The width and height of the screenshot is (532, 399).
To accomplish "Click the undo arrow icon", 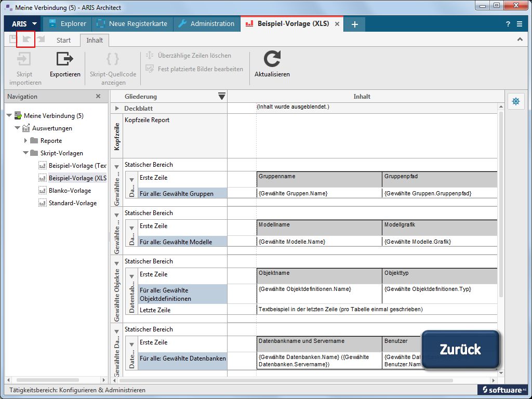I will [x=26, y=39].
